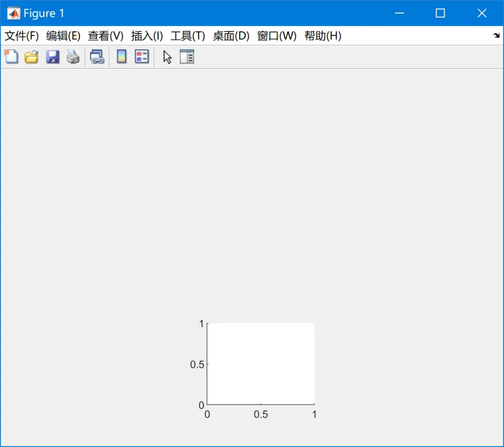This screenshot has width=504, height=447.
Task: Open the 帮助(H) menu
Action: point(323,35)
